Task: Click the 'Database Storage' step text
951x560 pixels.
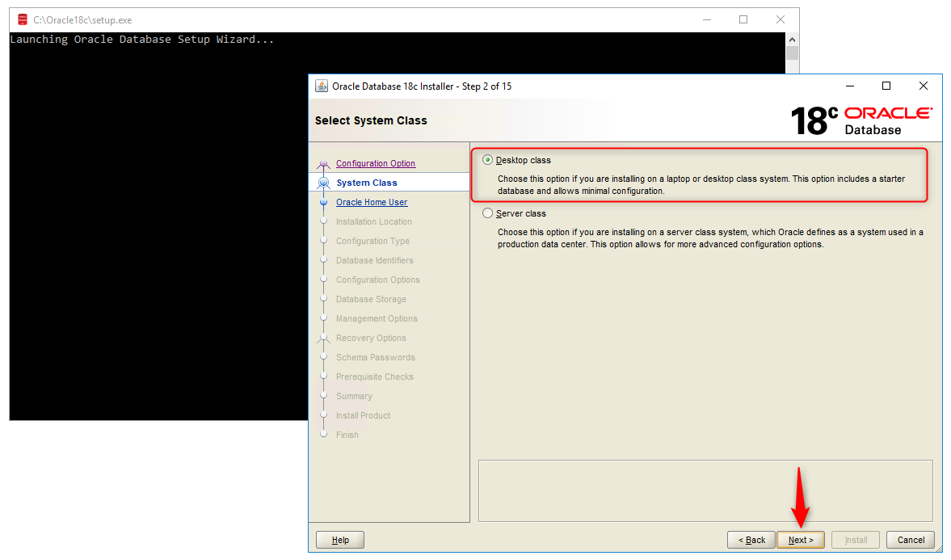Action: [371, 299]
